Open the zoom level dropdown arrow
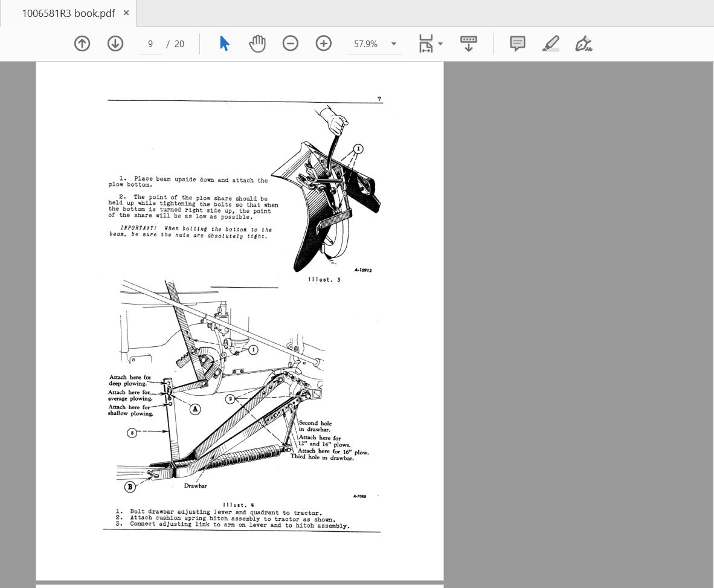 394,44
